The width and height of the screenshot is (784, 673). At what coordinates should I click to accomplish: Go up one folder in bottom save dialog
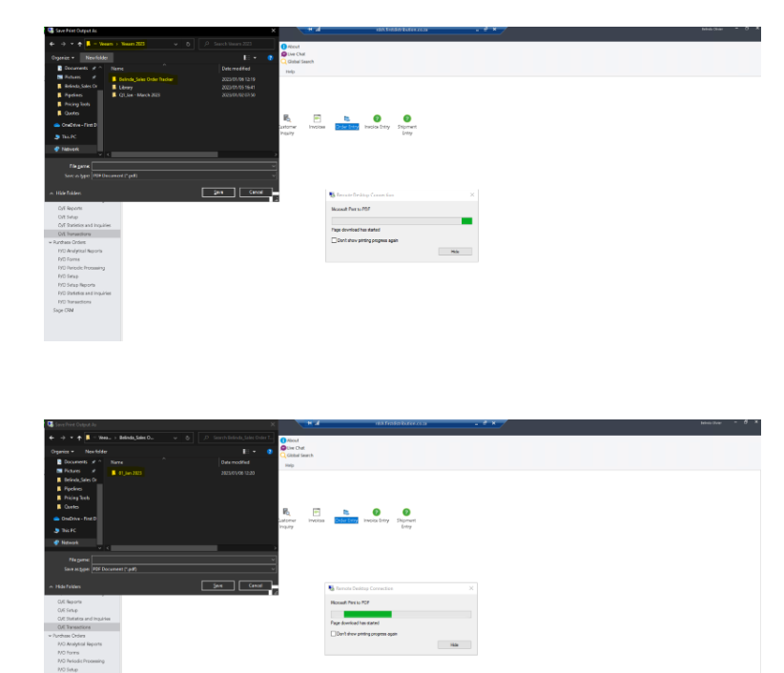point(79,438)
